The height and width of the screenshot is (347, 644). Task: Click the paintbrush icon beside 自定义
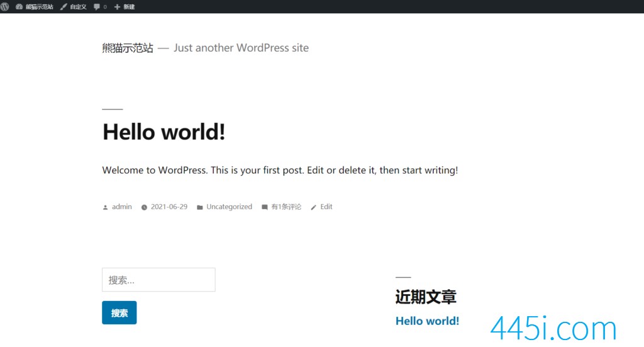click(x=64, y=6)
